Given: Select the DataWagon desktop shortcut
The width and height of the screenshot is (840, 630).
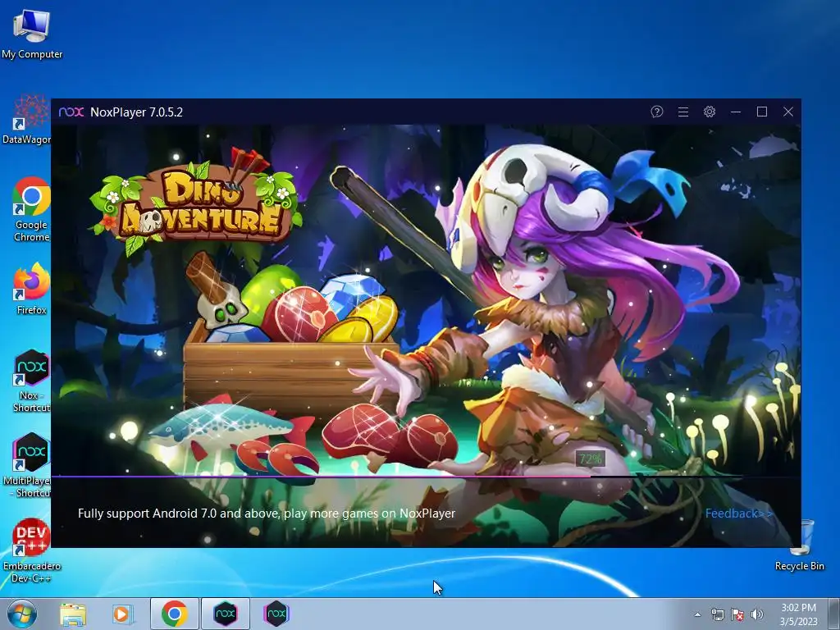Looking at the screenshot, I should 27,120.
